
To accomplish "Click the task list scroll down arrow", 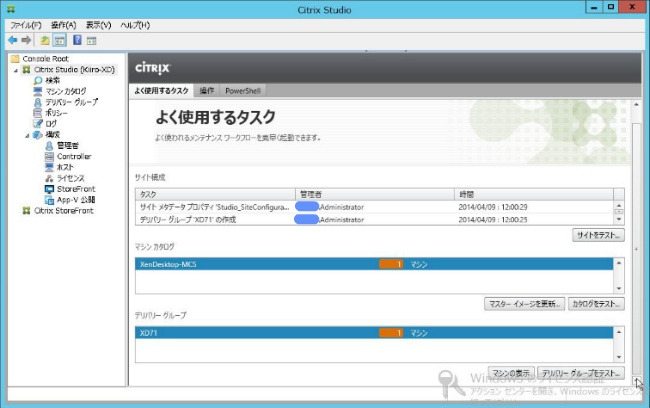I will (x=619, y=219).
